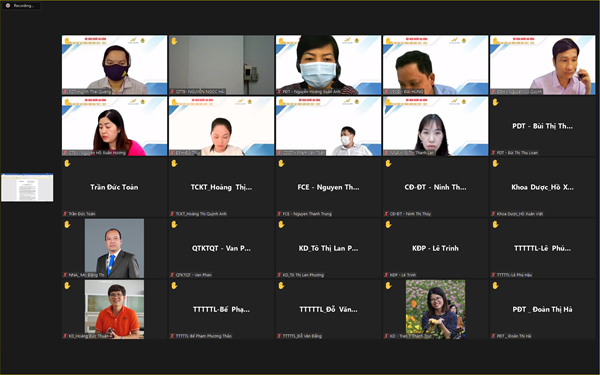Click muted mic icon beside FCE - Nguyen Thanh Trung

tap(279, 214)
